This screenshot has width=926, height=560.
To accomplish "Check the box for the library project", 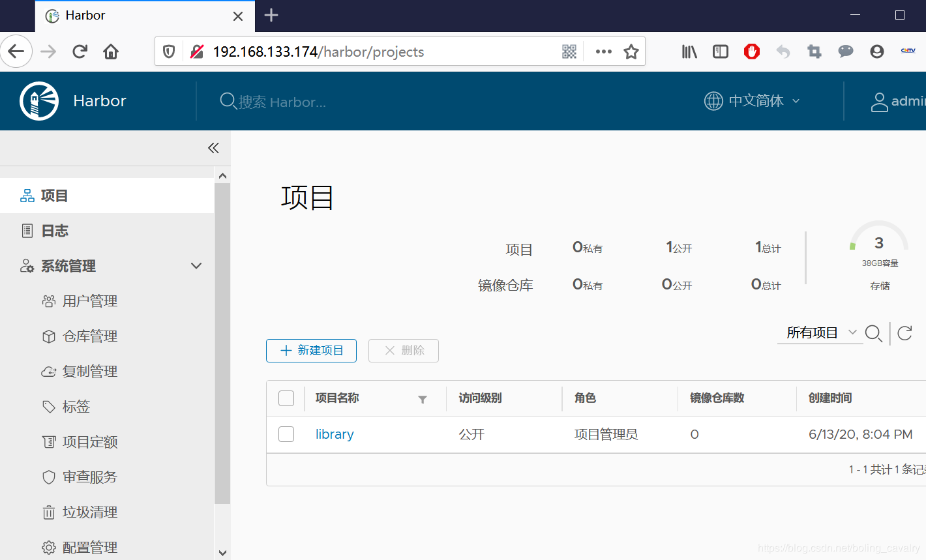I will pyautogui.click(x=286, y=434).
